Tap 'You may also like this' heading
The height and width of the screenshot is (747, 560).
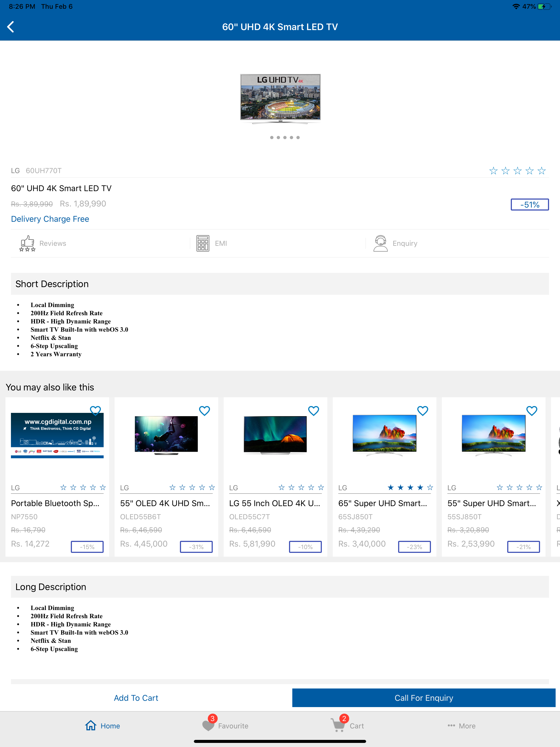(x=50, y=387)
